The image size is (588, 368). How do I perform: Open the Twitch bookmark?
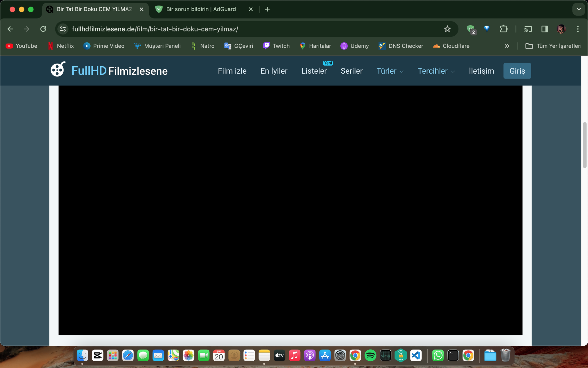click(x=276, y=46)
